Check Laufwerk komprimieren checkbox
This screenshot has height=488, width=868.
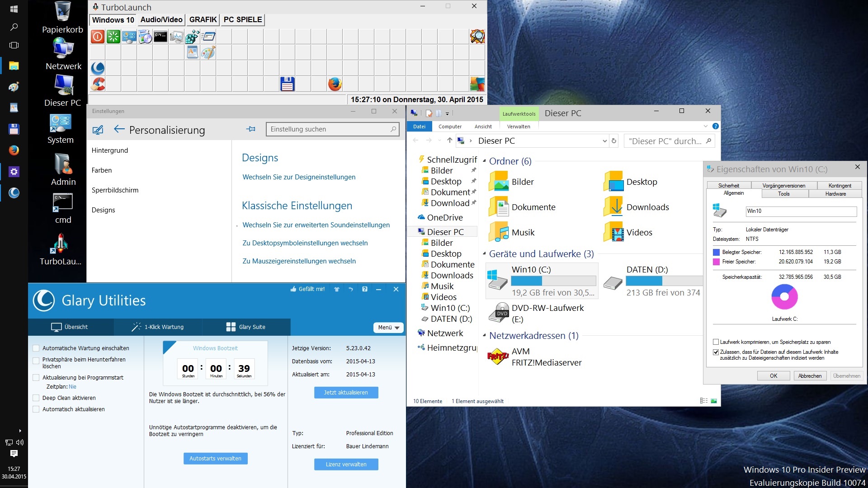click(x=716, y=342)
